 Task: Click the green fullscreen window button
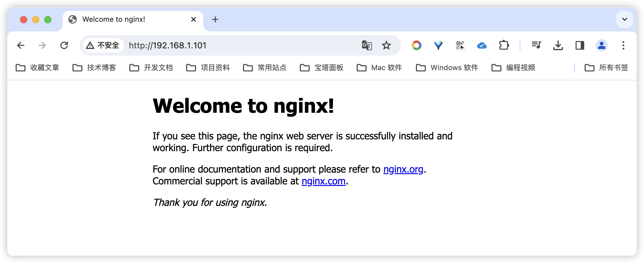click(x=48, y=20)
